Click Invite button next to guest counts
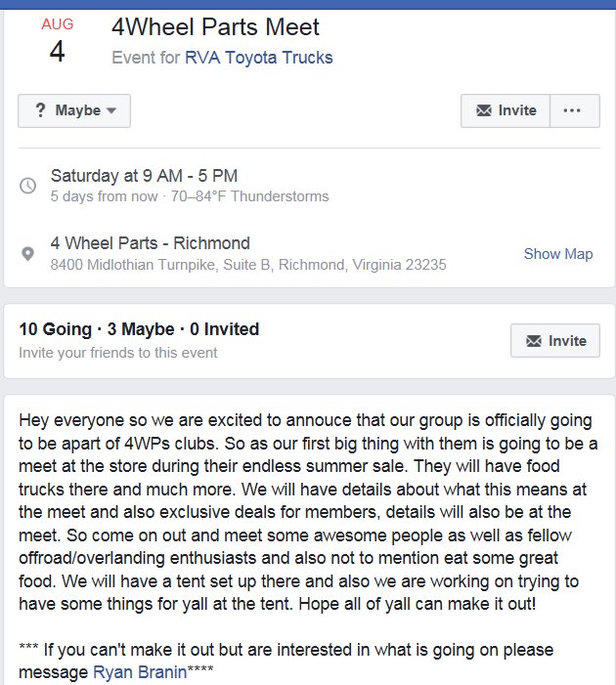This screenshot has height=685, width=616. pos(555,341)
